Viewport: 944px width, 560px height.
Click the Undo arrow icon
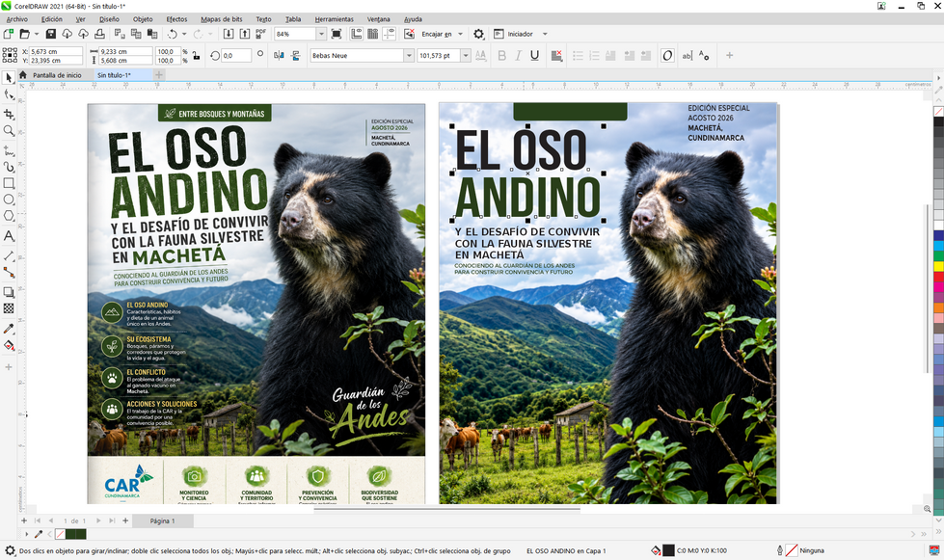(173, 35)
